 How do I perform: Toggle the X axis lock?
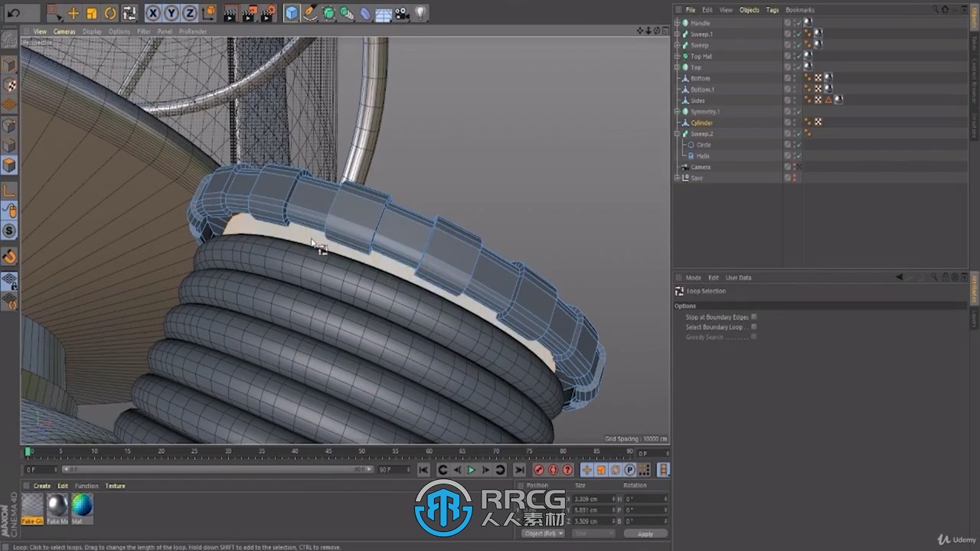point(152,13)
